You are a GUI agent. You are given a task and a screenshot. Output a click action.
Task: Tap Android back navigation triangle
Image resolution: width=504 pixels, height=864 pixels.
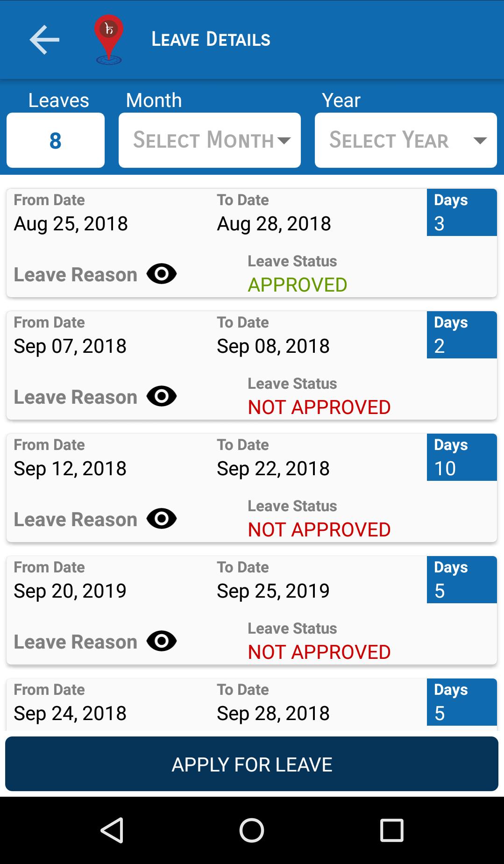(112, 830)
